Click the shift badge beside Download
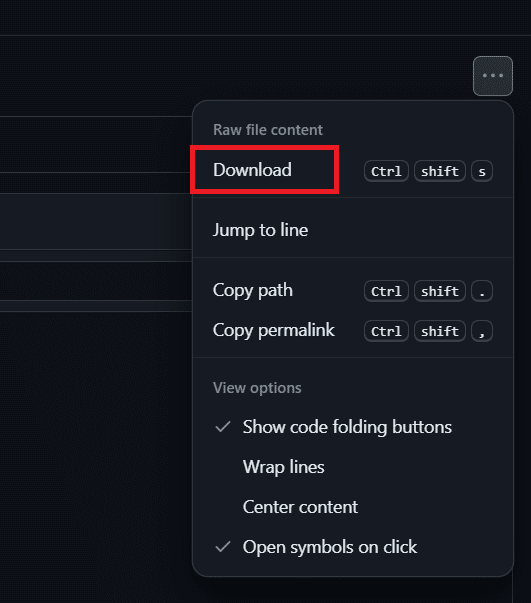Viewport: 531px width, 603px height. pos(440,171)
